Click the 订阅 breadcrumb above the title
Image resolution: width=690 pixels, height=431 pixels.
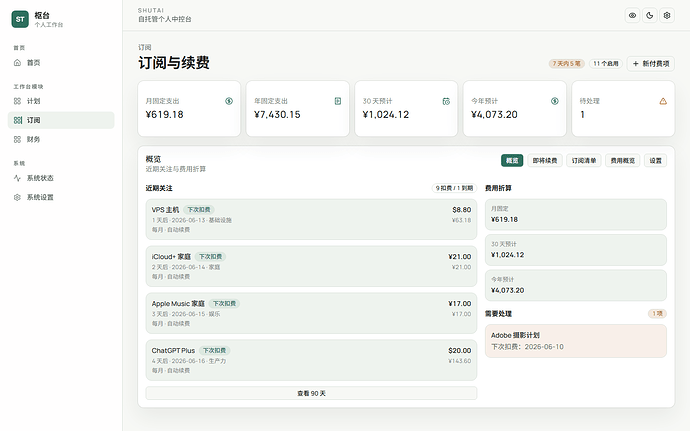click(145, 47)
